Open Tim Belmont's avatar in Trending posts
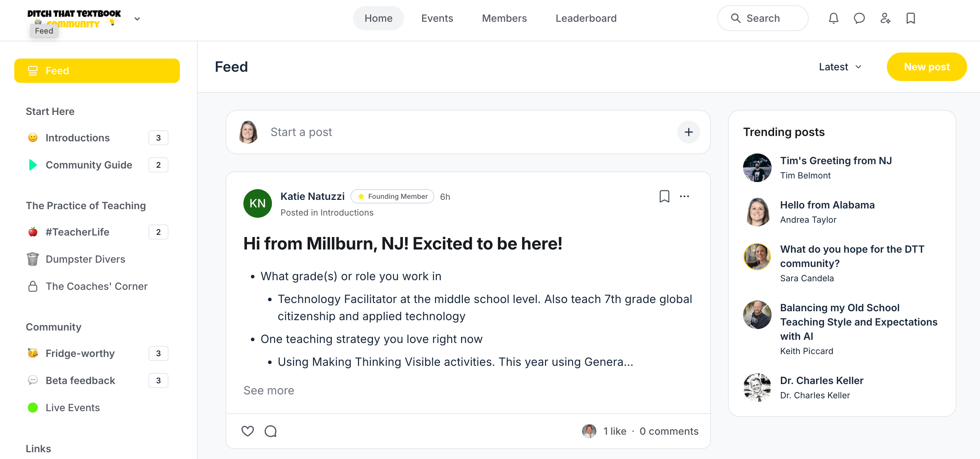The image size is (980, 459). click(x=757, y=168)
